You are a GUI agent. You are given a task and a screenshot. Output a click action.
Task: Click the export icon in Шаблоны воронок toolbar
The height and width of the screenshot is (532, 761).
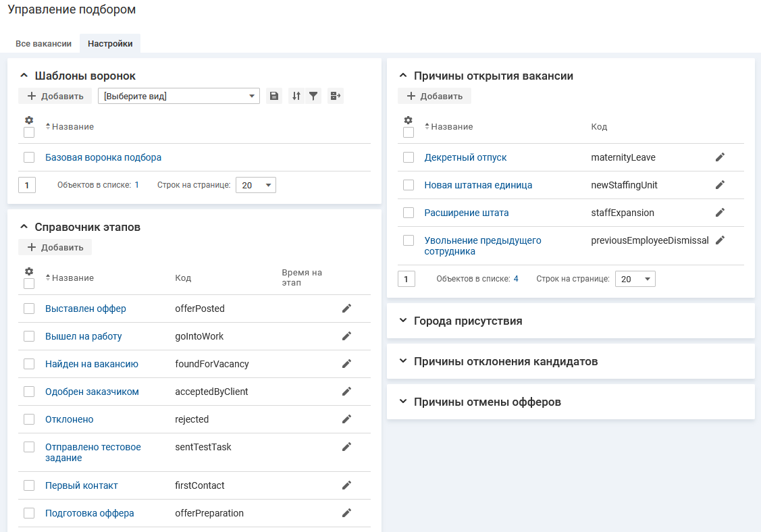[x=336, y=97]
